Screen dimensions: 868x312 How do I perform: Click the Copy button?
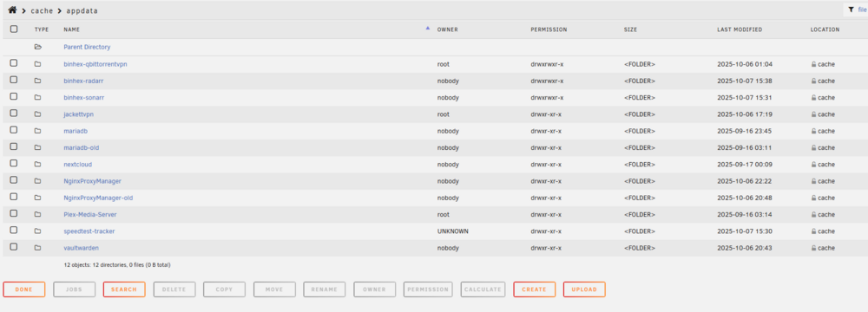[224, 289]
